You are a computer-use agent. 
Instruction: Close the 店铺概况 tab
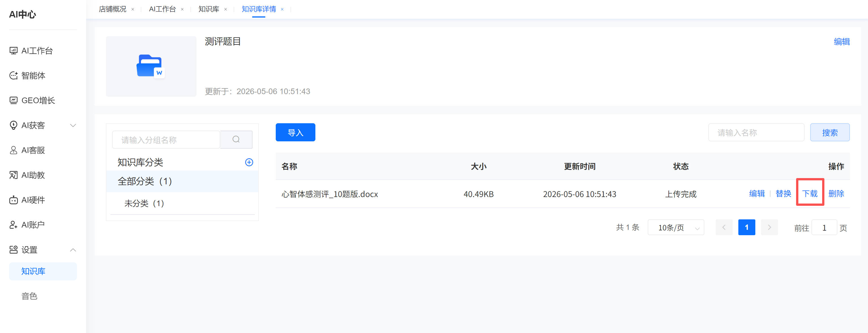pyautogui.click(x=133, y=9)
